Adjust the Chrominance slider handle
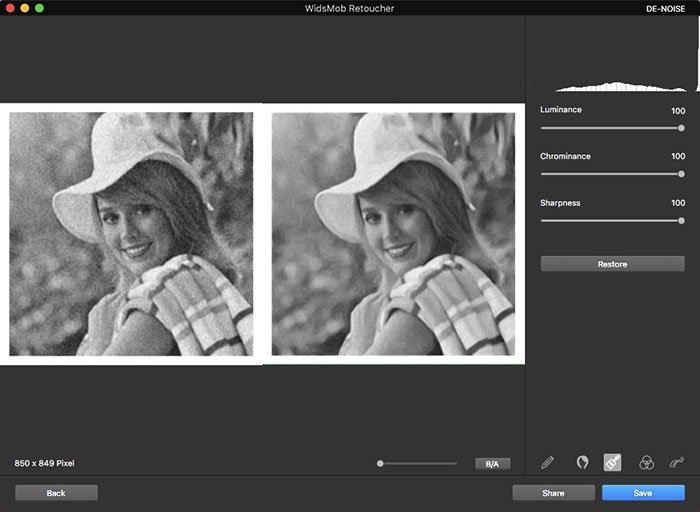700x512 pixels. (681, 174)
